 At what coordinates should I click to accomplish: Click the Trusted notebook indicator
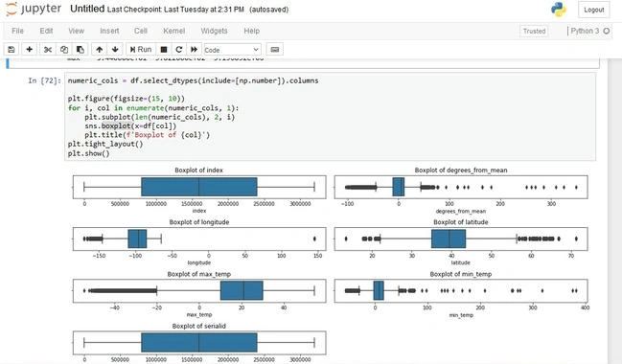534,31
